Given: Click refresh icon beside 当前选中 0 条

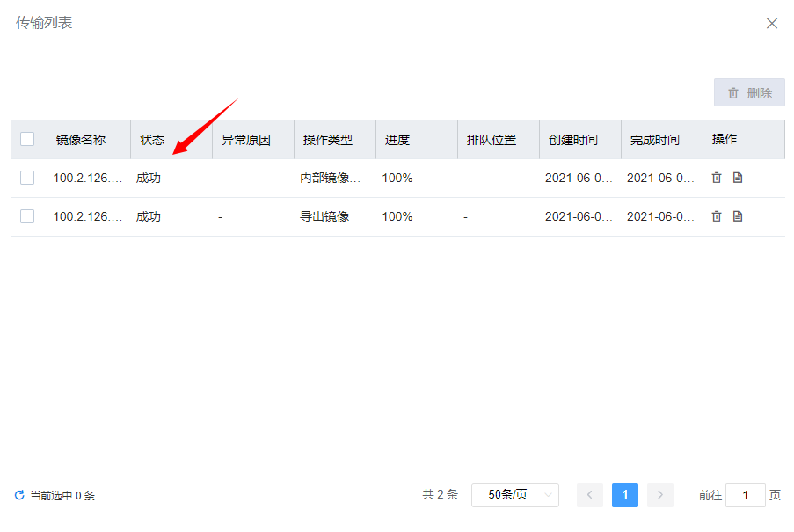Looking at the screenshot, I should tap(19, 495).
